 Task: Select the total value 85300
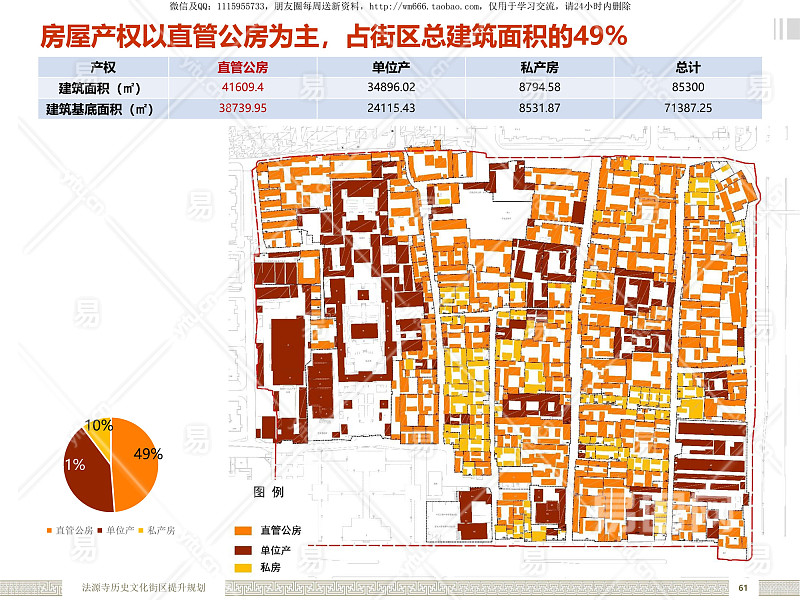tap(688, 87)
